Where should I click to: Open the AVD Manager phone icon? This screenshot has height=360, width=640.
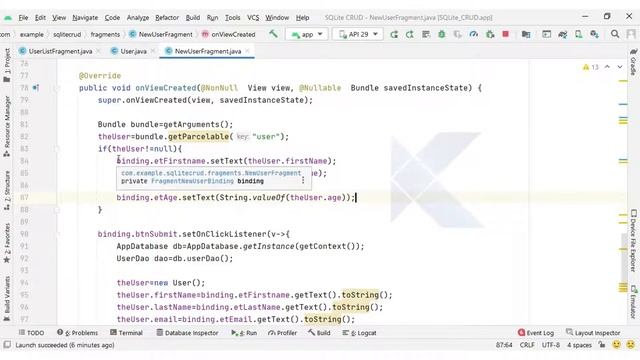578,34
